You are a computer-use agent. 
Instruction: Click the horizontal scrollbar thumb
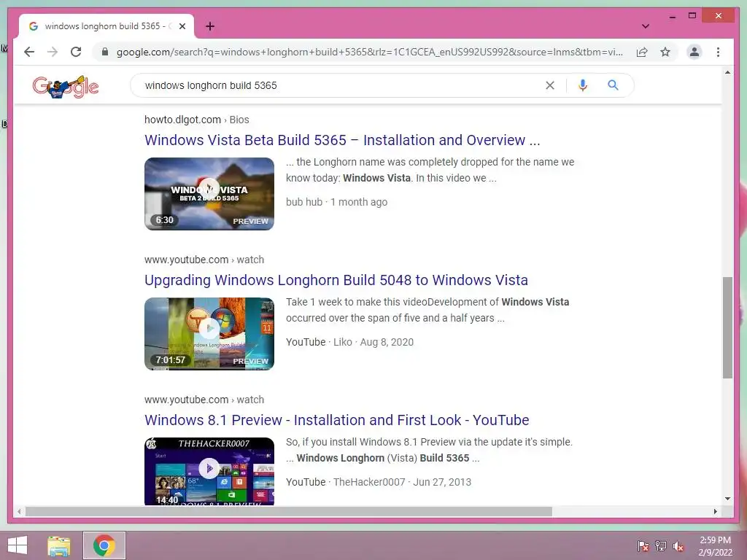(x=289, y=511)
